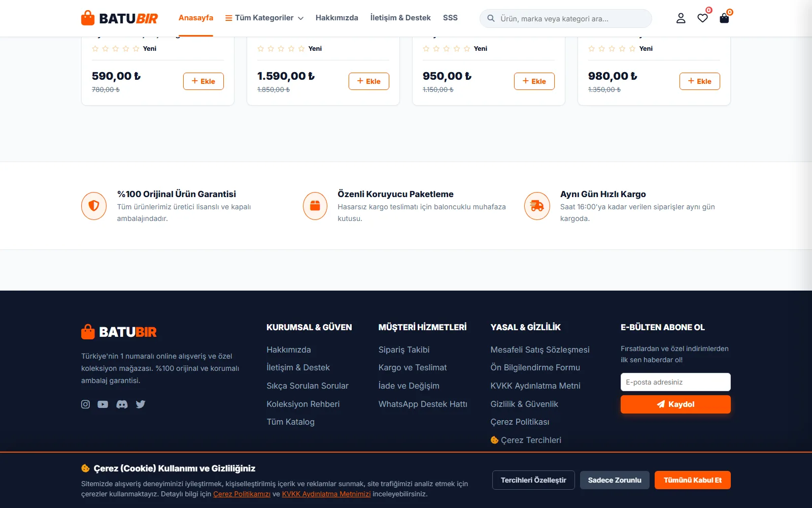Click the truck fast shipping icon
Screen dimensions: 812x508
[537, 206]
